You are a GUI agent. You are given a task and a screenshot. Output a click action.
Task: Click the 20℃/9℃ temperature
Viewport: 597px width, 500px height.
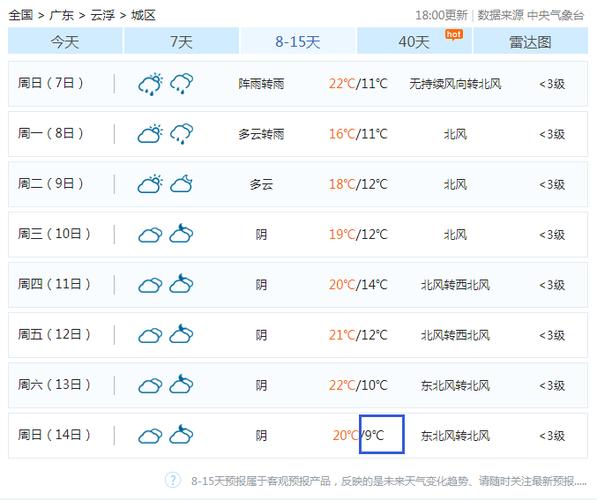pyautogui.click(x=358, y=435)
